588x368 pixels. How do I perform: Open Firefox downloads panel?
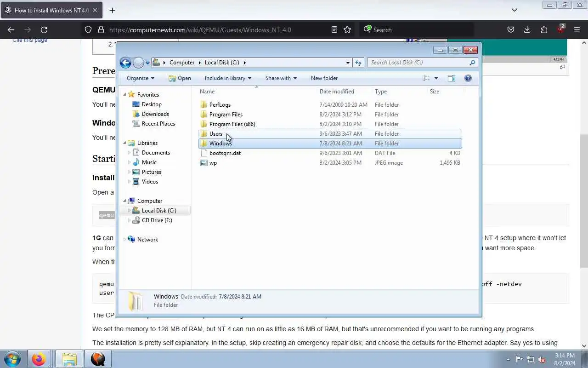pyautogui.click(x=527, y=29)
